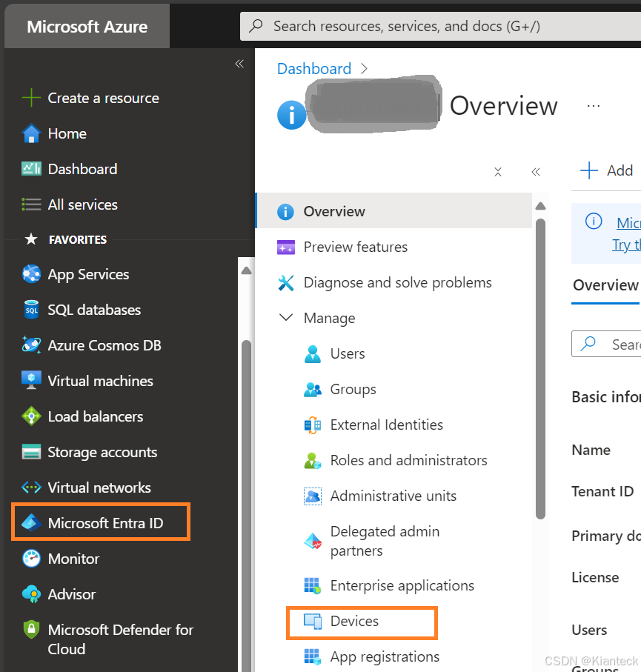Click the favorites list scrollbar up arrow

[246, 270]
